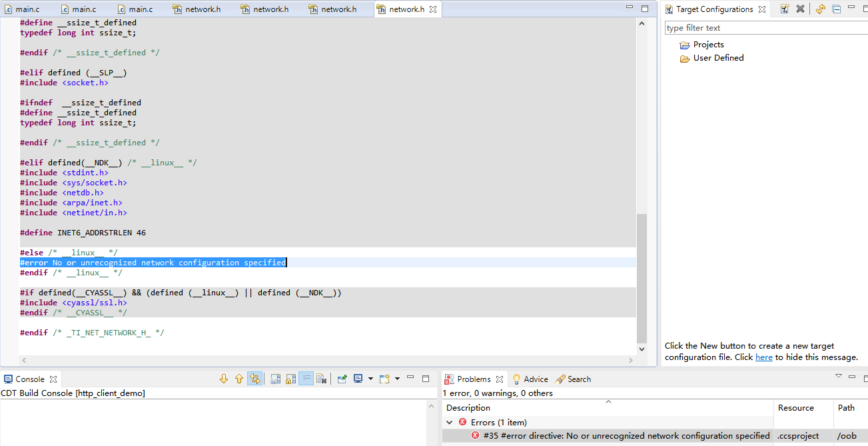Image resolution: width=868 pixels, height=446 pixels.
Task: Click the '#define INET6_ADDRSTRLEN 46' line
Action: click(83, 233)
